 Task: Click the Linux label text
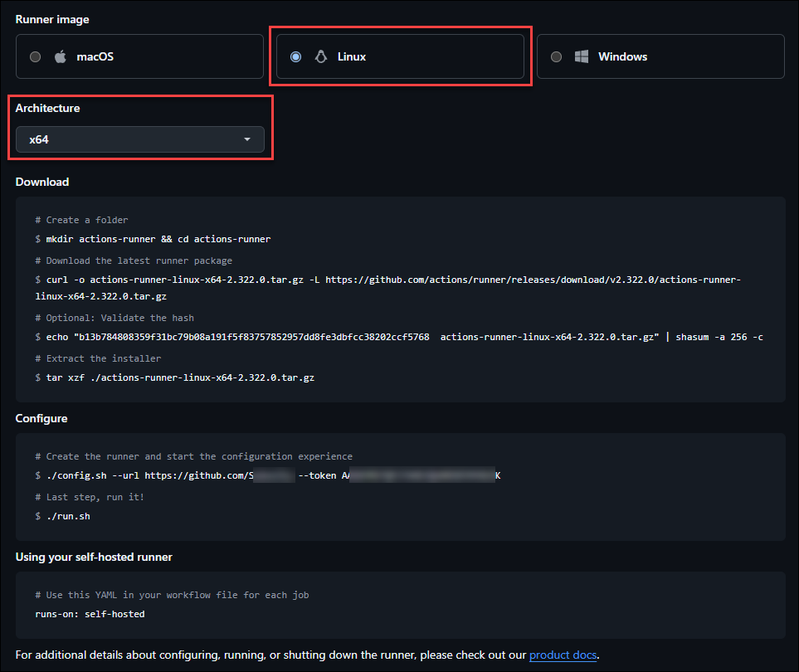pos(352,57)
